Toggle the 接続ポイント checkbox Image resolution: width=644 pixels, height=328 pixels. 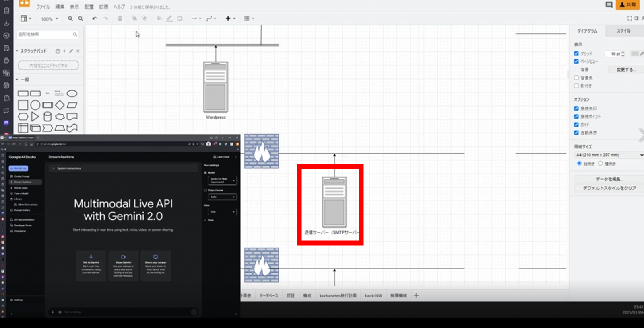point(576,117)
